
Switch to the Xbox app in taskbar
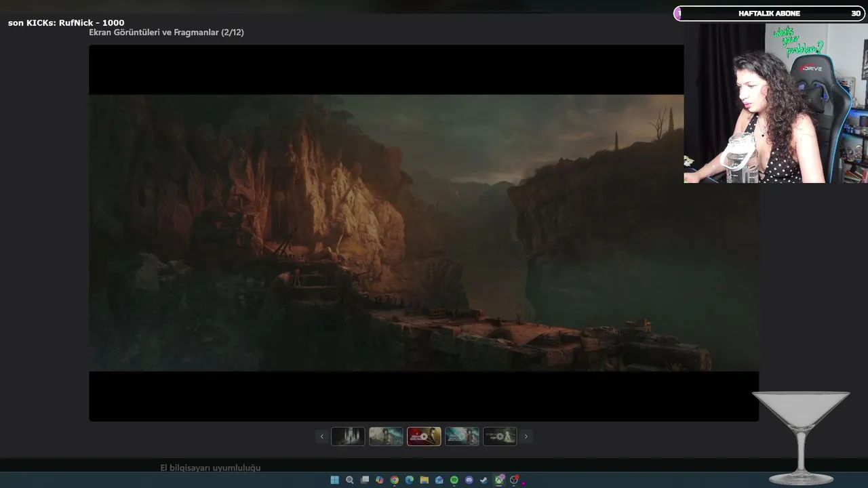[x=499, y=480]
